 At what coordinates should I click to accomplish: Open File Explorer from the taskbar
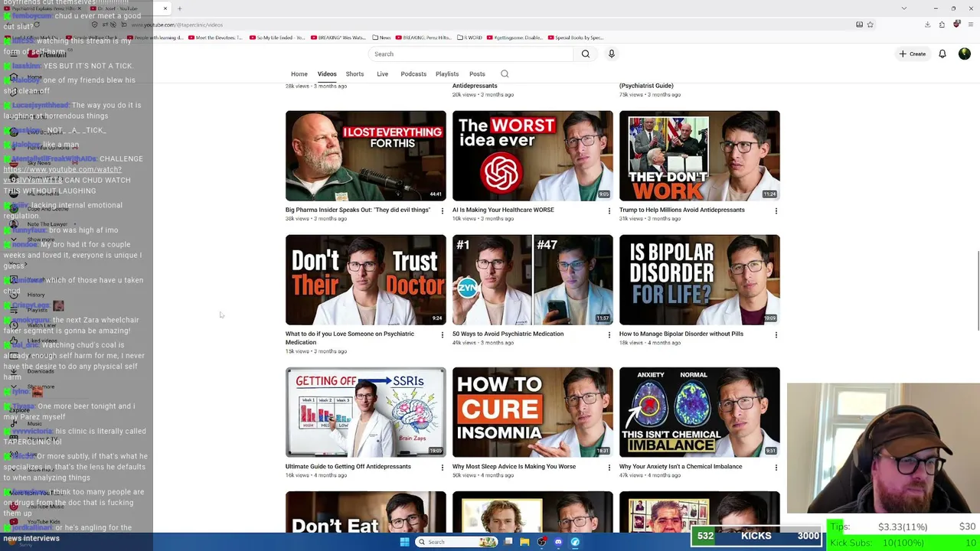click(x=524, y=542)
